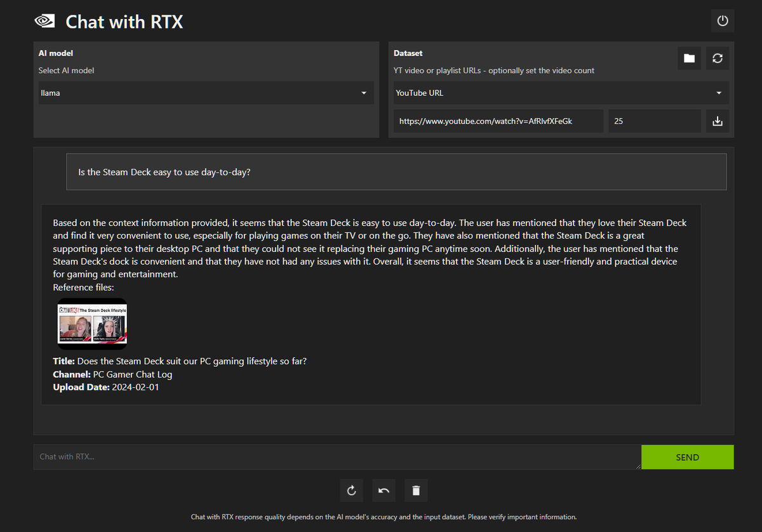The width and height of the screenshot is (762, 532).
Task: Click the NVIDIA logo
Action: (44, 20)
